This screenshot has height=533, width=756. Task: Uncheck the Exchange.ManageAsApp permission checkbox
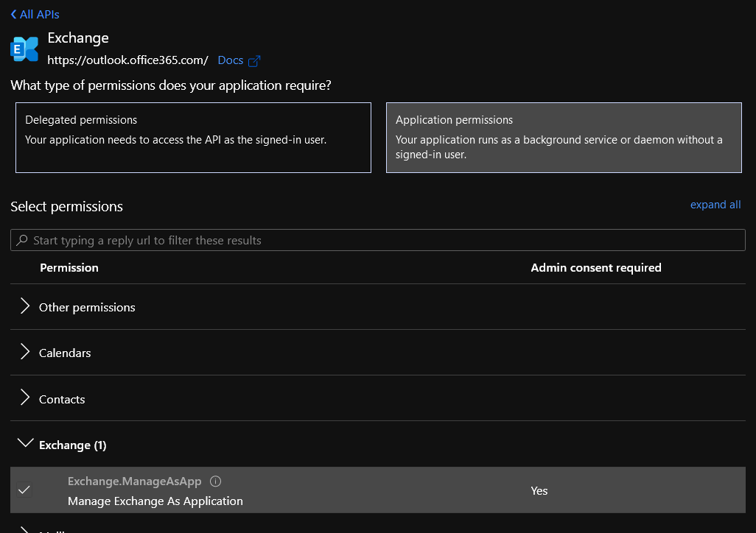point(24,490)
